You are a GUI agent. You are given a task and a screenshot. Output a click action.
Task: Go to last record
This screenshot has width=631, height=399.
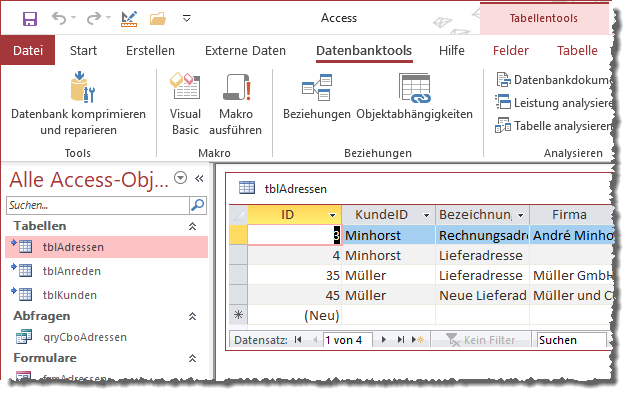400,340
